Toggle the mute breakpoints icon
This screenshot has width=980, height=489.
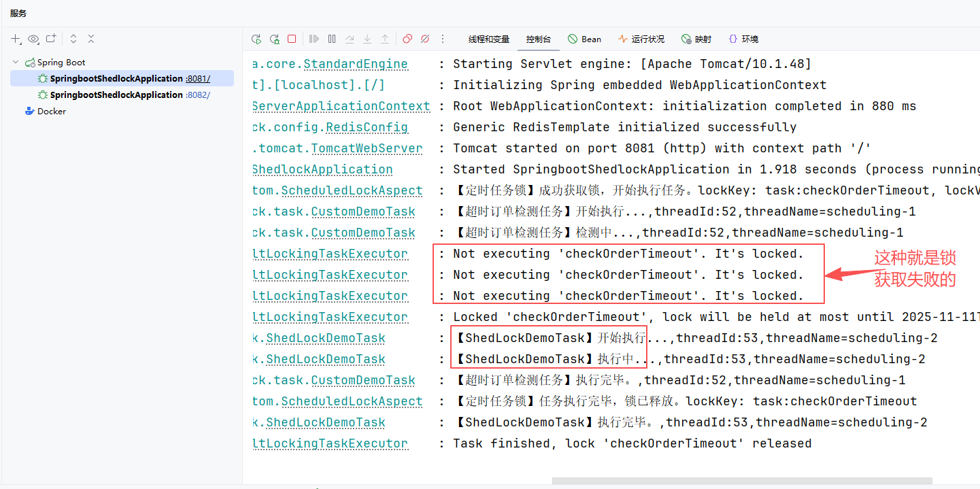(425, 39)
